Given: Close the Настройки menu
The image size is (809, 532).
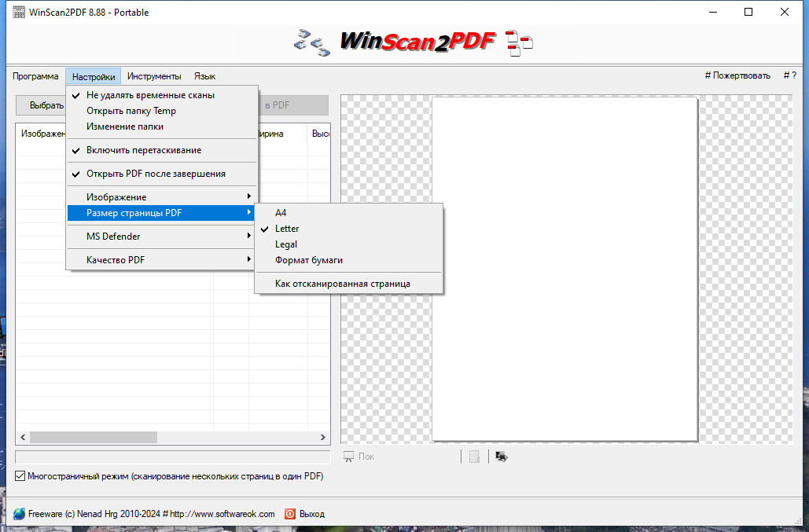Looking at the screenshot, I should (94, 76).
